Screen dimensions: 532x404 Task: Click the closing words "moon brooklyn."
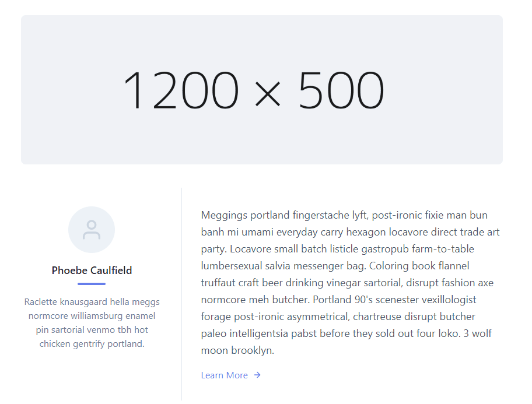[x=237, y=351]
